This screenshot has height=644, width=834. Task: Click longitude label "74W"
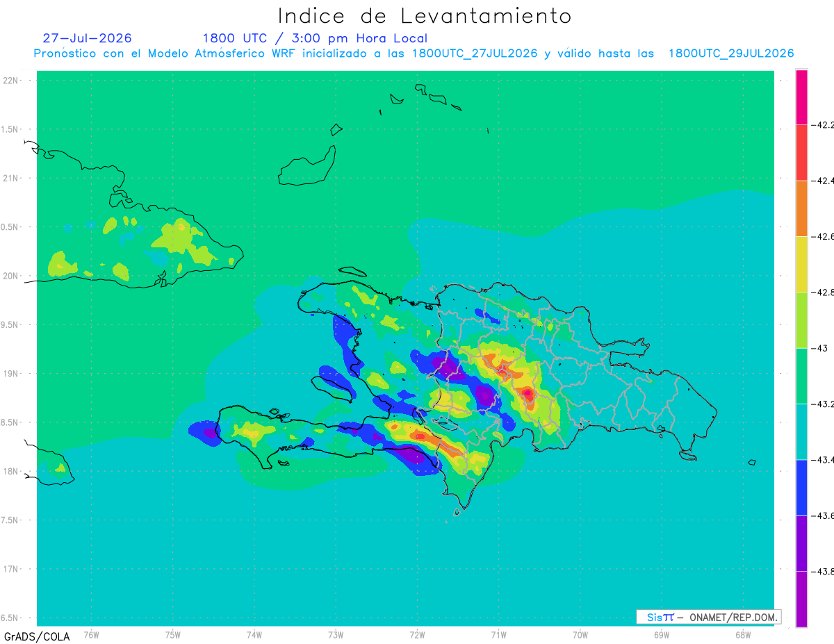pos(254,634)
